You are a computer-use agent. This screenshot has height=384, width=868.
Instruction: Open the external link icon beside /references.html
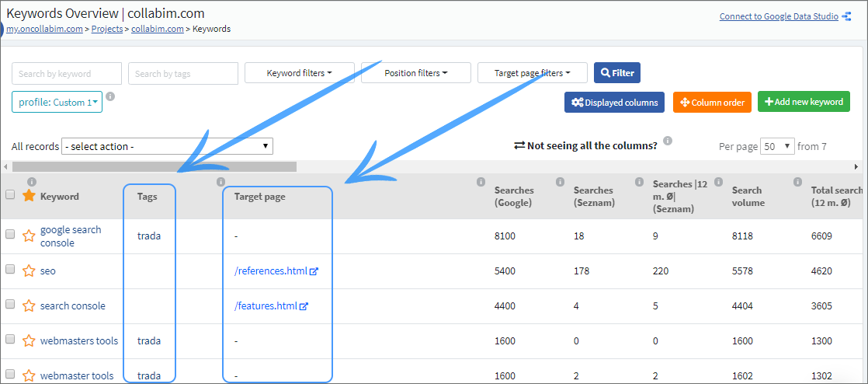314,271
